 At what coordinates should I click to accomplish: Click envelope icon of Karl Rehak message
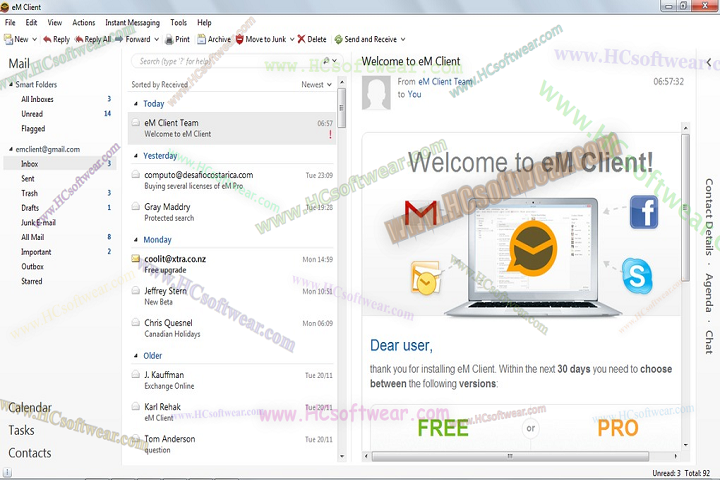(135, 407)
